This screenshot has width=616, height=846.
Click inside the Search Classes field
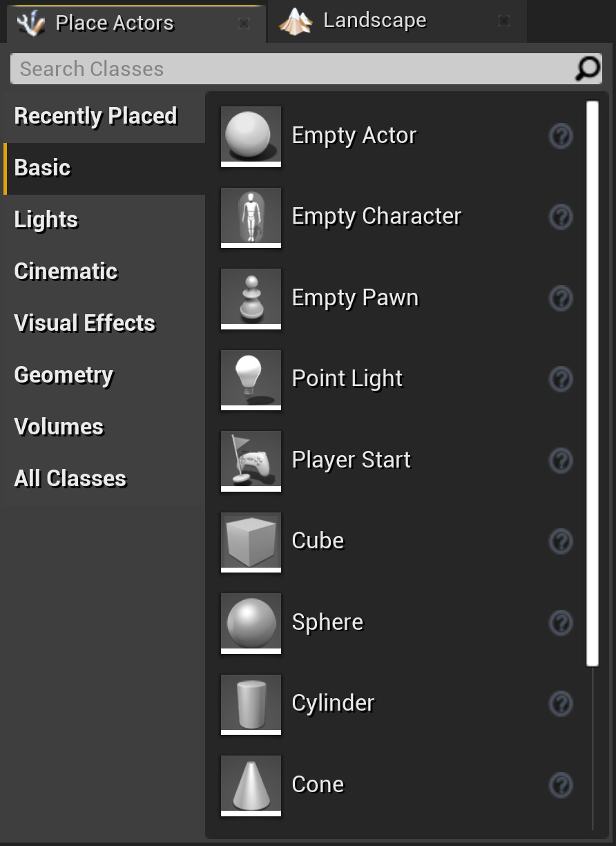pyautogui.click(x=276, y=68)
